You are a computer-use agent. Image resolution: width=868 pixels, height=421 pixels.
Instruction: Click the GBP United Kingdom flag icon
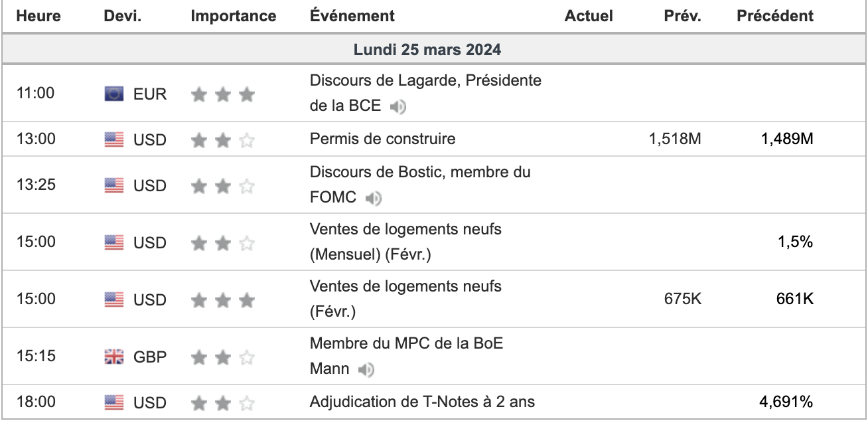[114, 357]
